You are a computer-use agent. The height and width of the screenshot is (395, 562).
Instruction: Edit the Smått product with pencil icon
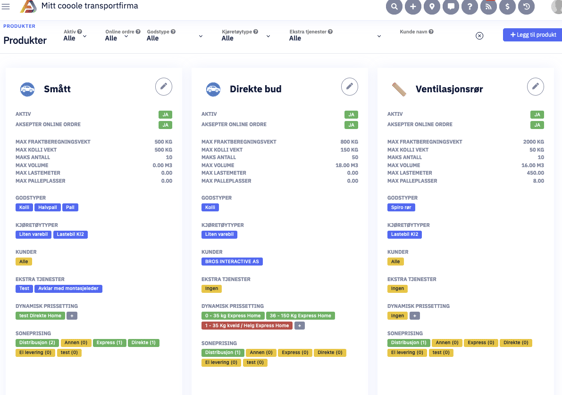(x=163, y=86)
